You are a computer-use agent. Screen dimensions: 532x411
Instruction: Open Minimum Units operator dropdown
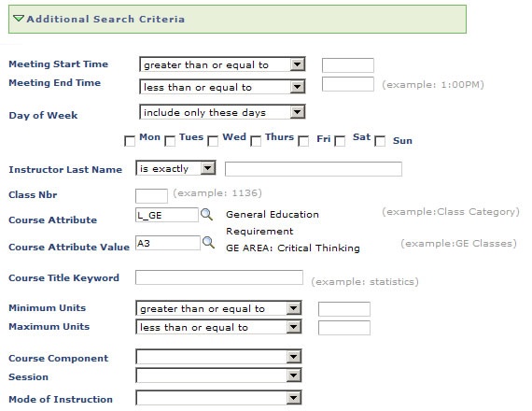[218, 308]
